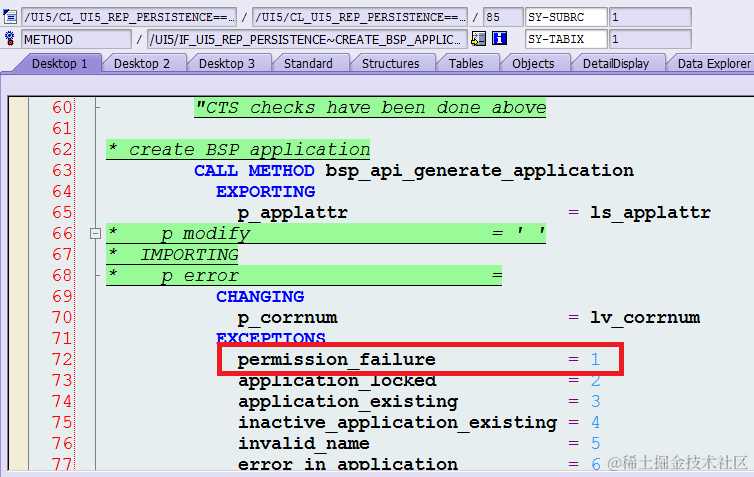The image size is (754, 477).
Task: Click the SY-TABIX field
Action: (566, 39)
